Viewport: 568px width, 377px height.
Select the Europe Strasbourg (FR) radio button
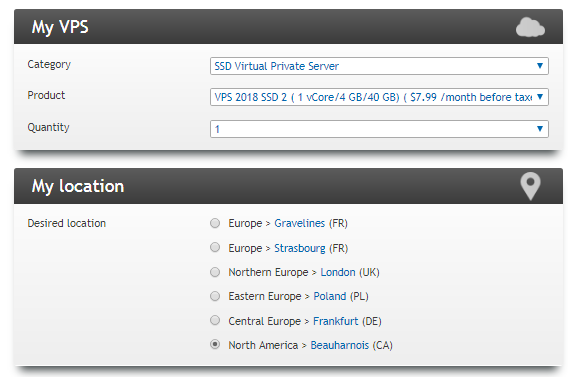tap(215, 247)
